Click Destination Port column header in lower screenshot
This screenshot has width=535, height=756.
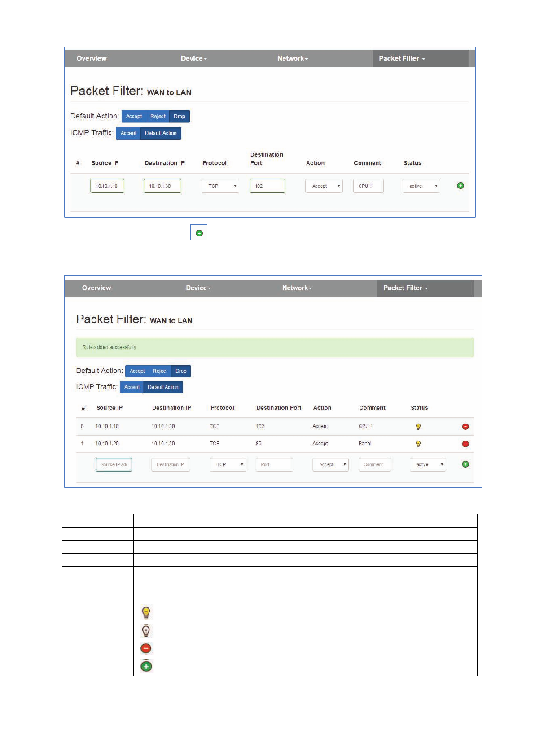279,408
